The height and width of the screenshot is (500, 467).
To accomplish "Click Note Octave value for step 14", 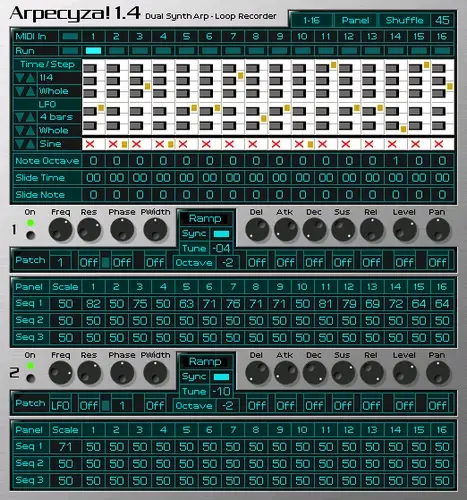I will (x=395, y=161).
